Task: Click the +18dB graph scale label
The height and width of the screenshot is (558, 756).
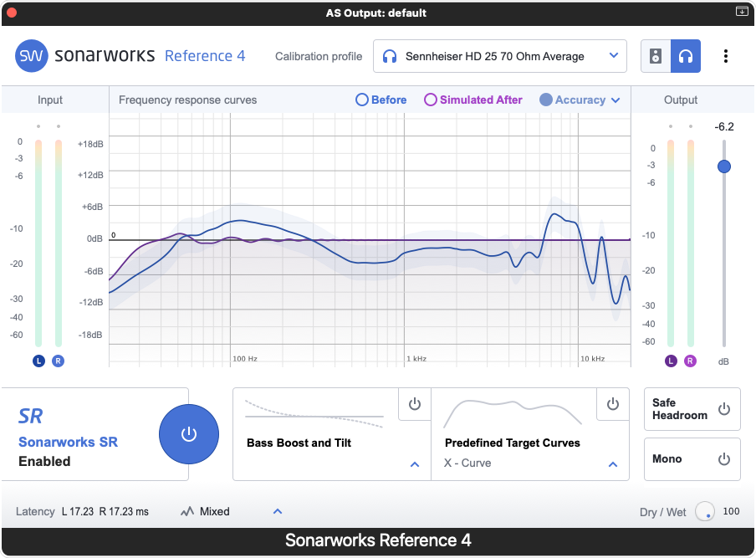Action: [x=90, y=144]
